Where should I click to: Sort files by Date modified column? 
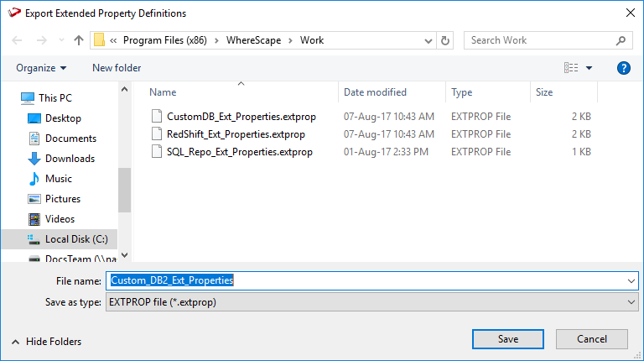coord(375,92)
